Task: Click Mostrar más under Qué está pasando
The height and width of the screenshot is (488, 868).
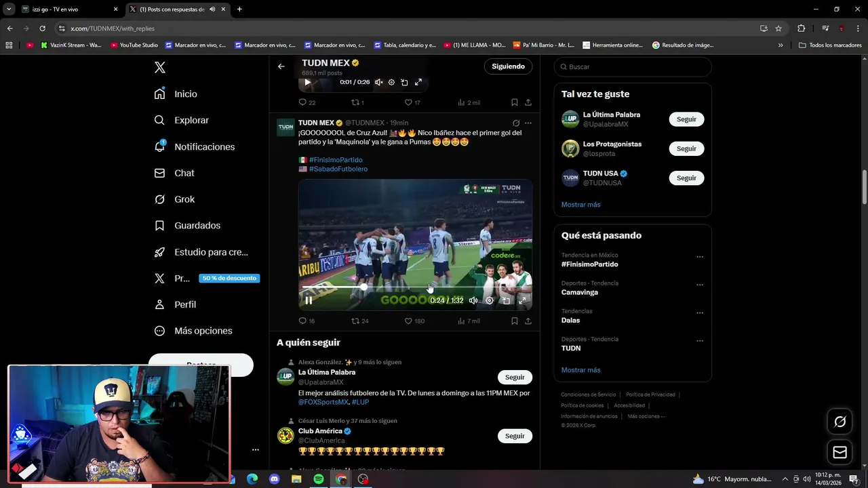Action: pyautogui.click(x=580, y=370)
